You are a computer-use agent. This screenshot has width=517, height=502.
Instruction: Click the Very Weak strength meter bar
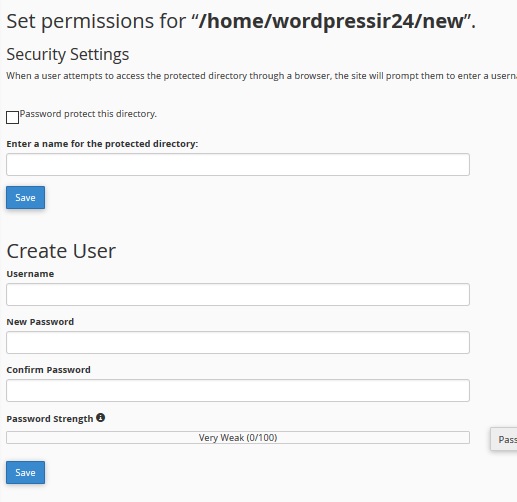[238, 437]
